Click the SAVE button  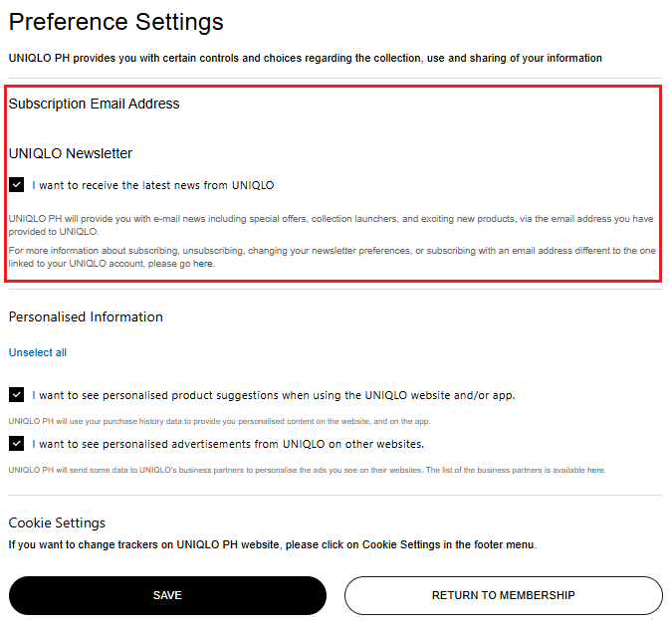tap(167, 595)
